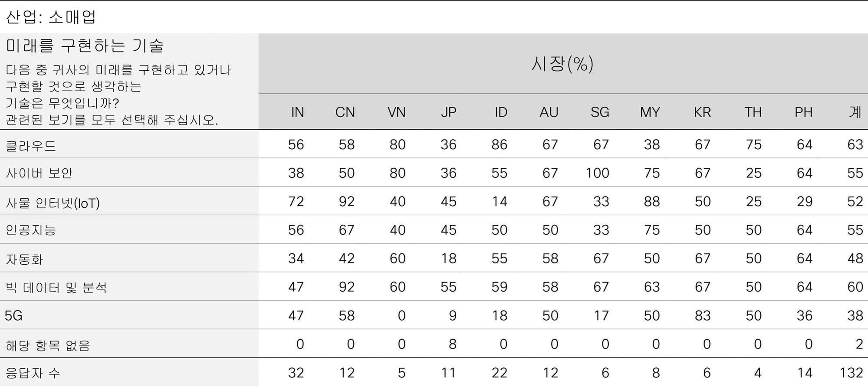The height and width of the screenshot is (387, 868).
Task: Click the 미래를 구현하는 기술 heading
Action: point(85,46)
